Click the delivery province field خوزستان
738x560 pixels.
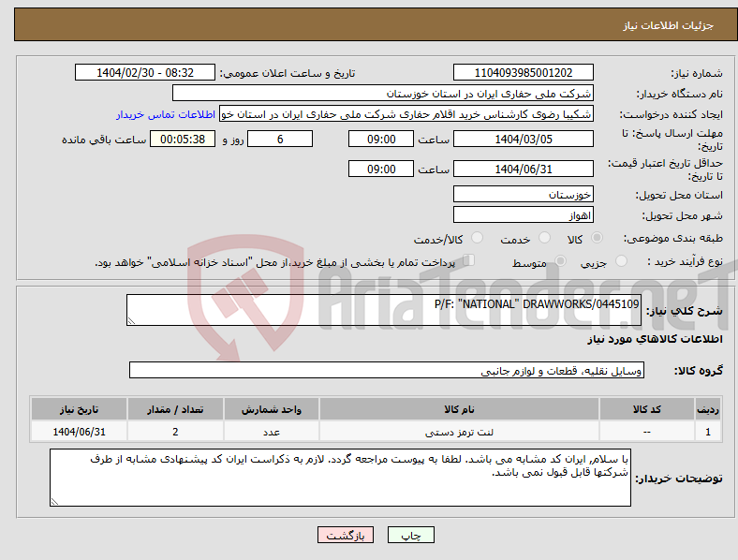(x=523, y=195)
